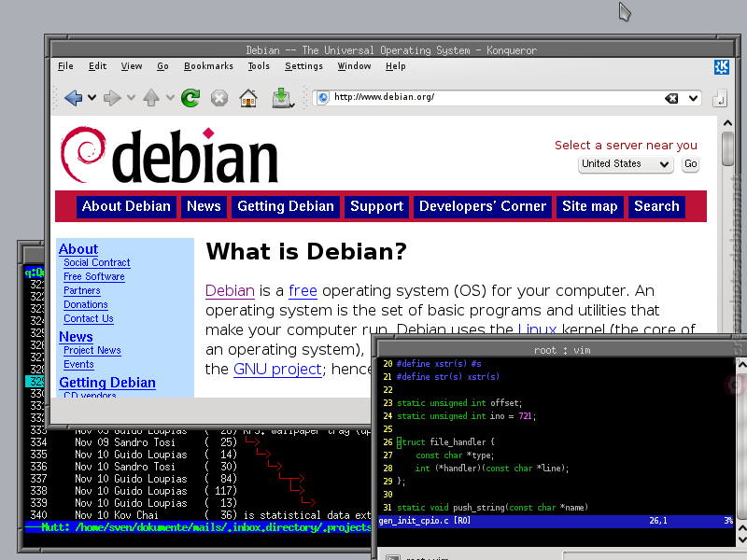Open the Settings menu
Viewport: 747px width, 560px height.
tap(304, 66)
